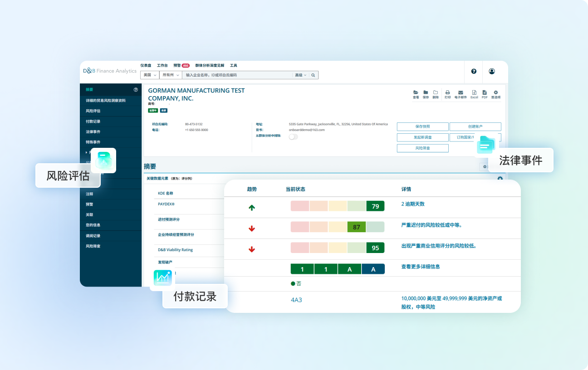Viewport: 588px width, 370px height.
Task: Click the company search input field
Action: [x=238, y=75]
